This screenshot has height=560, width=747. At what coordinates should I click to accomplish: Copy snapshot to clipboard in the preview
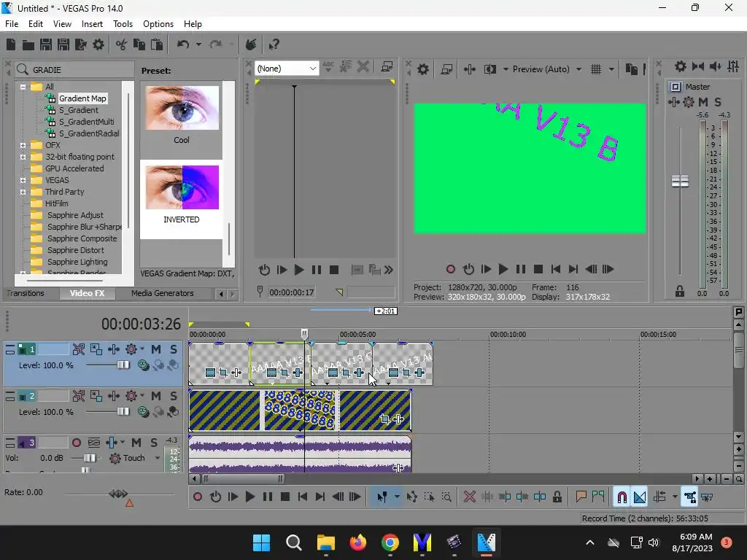click(631, 69)
